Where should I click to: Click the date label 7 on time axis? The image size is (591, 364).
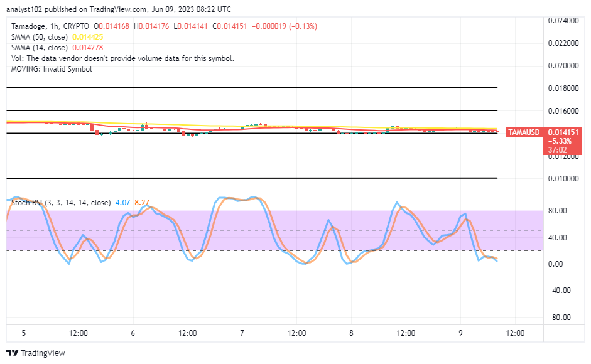242,333
